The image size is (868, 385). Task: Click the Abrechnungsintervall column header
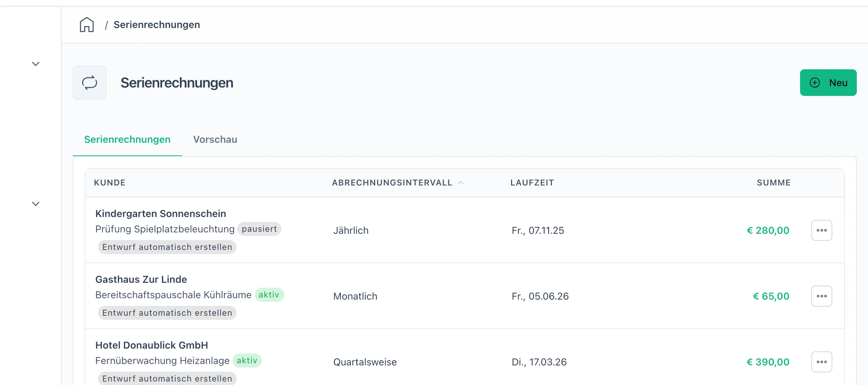(x=392, y=183)
